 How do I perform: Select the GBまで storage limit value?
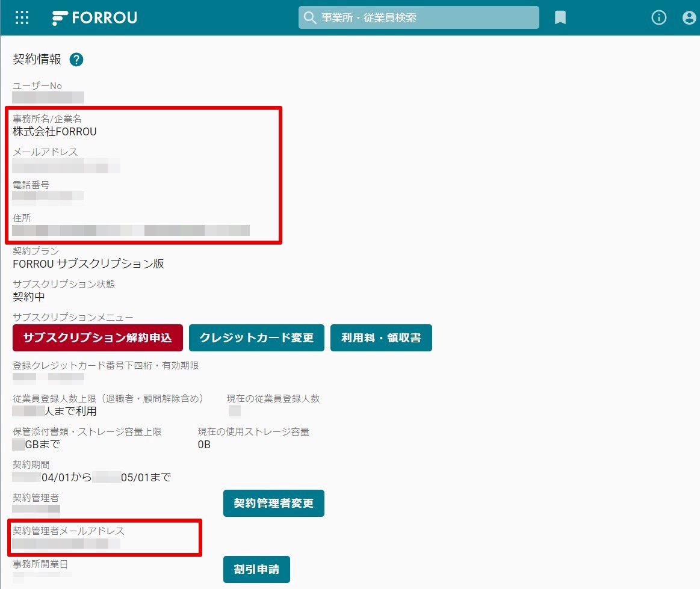[42, 445]
